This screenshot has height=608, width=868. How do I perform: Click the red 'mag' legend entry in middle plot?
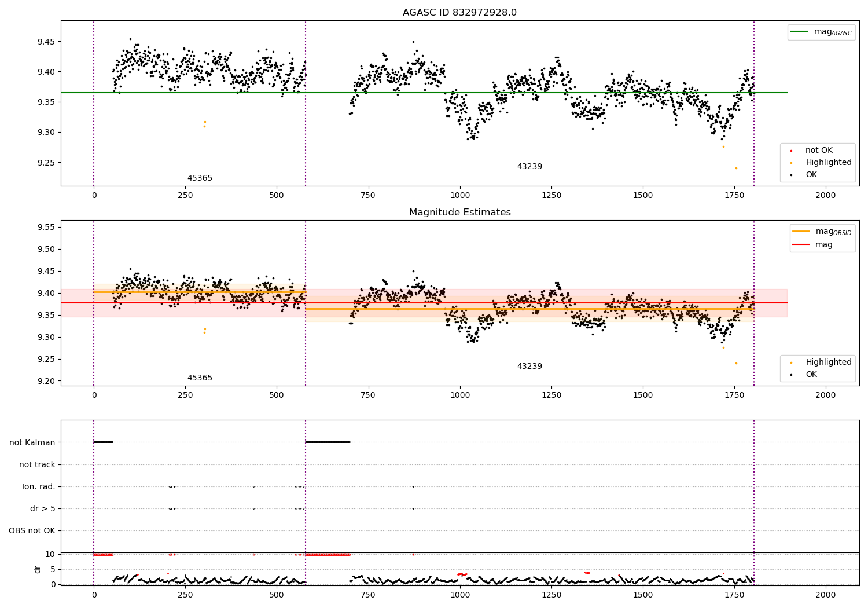pyautogui.click(x=813, y=245)
